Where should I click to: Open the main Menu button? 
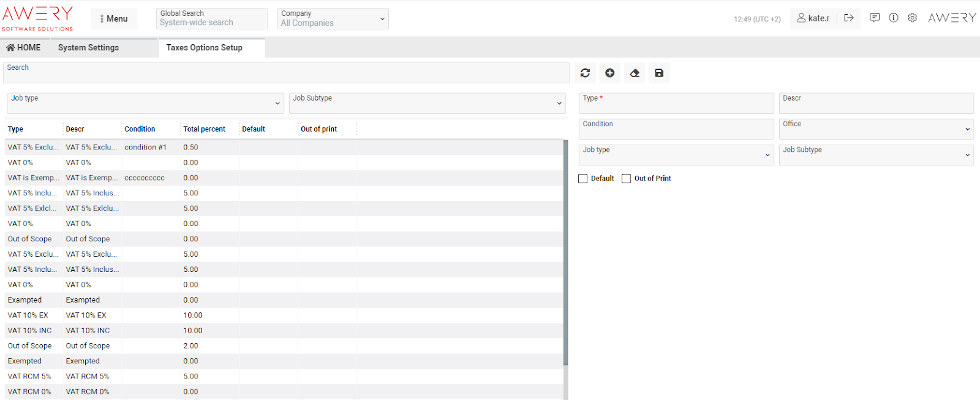coord(114,18)
